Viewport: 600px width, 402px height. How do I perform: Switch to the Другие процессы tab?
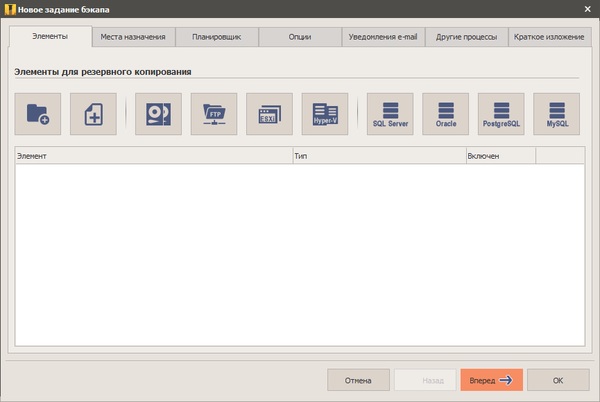465,37
